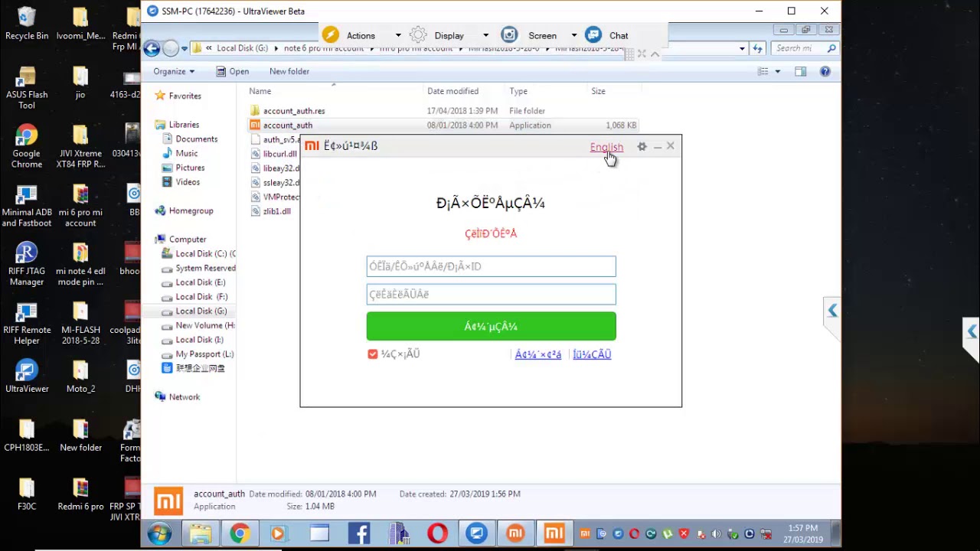Open Pictures library

[x=190, y=168]
